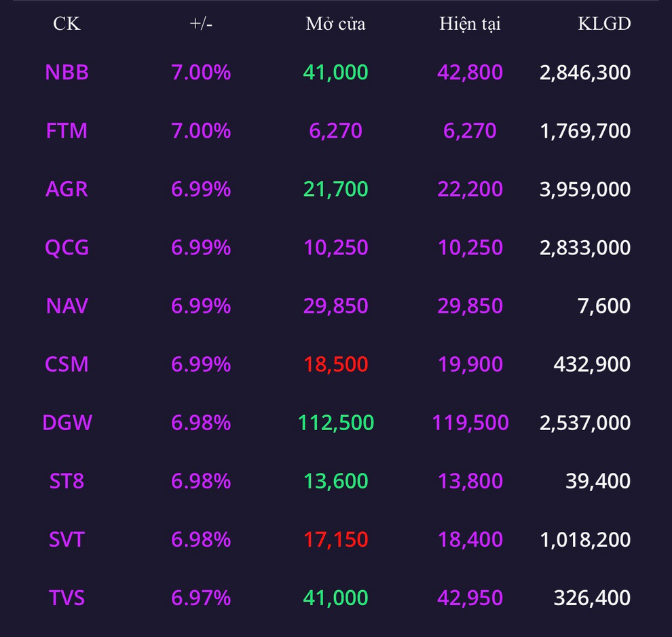Click the AGR ticker symbol
Image resolution: width=672 pixels, height=637 pixels.
(67, 189)
